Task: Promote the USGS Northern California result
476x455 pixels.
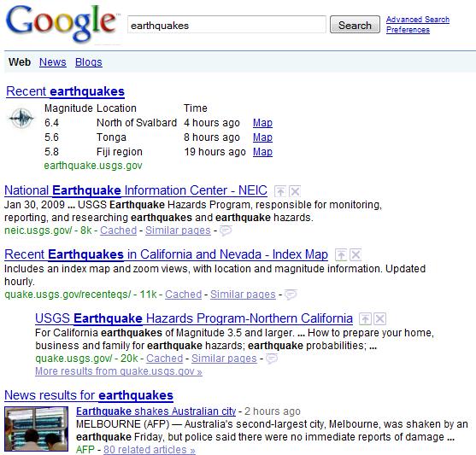Action: (x=365, y=318)
